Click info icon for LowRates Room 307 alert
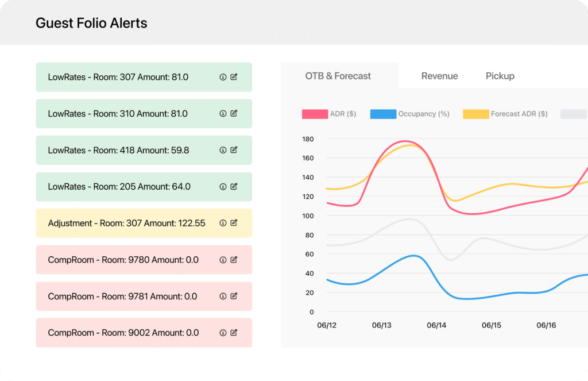This screenshot has height=381, width=588. click(223, 77)
